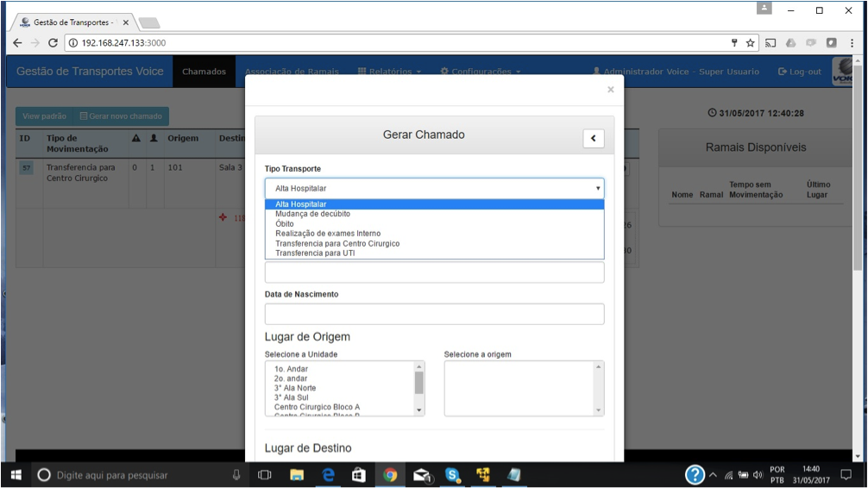The width and height of the screenshot is (868, 488).
Task: Bookmark this page with the star icon
Action: [x=751, y=42]
